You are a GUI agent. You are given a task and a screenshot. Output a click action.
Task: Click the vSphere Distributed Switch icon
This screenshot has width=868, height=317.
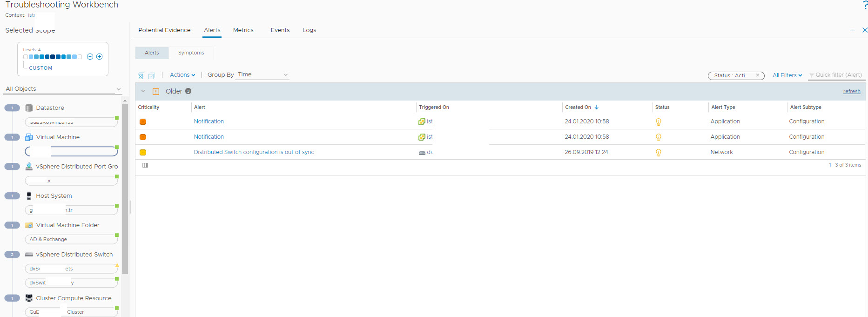point(29,255)
